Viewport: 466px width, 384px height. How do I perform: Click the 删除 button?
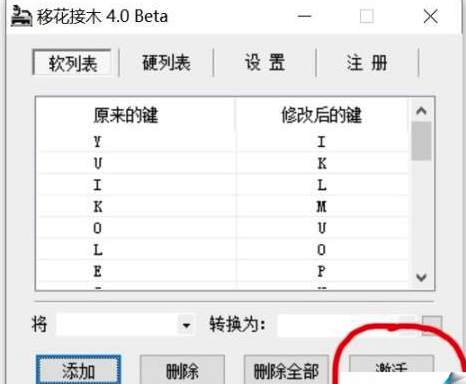(182, 370)
